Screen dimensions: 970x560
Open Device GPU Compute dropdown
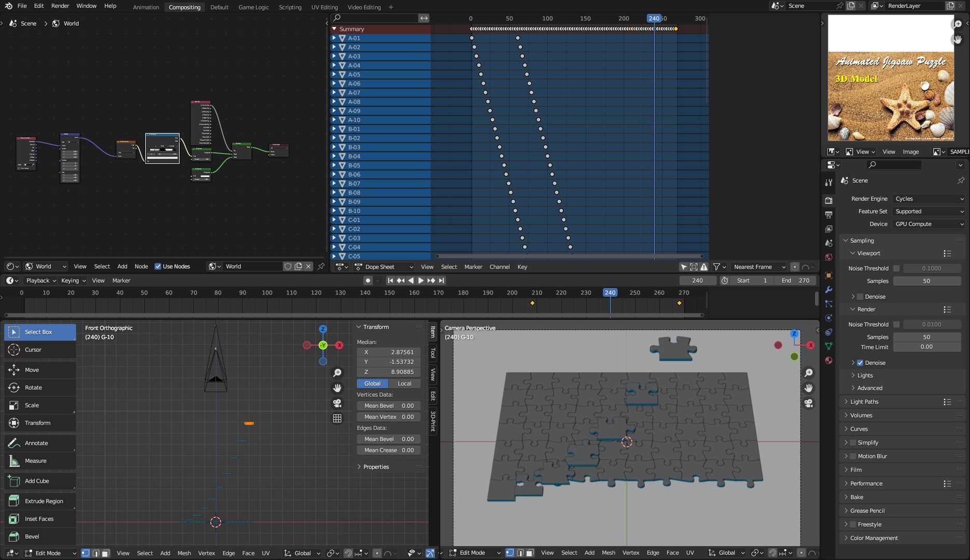tap(929, 224)
